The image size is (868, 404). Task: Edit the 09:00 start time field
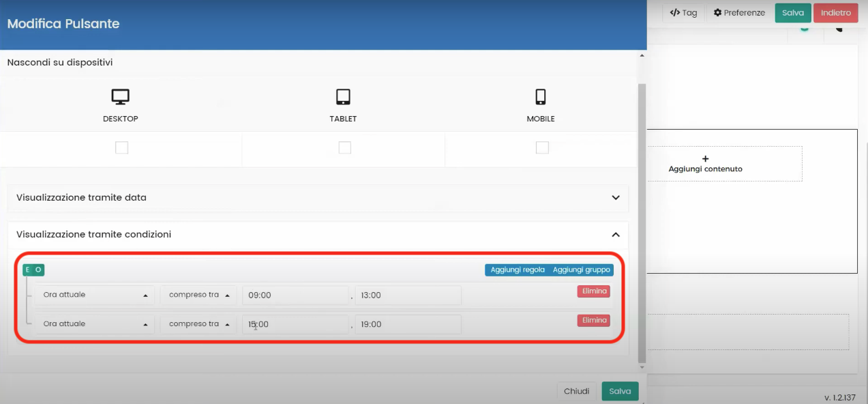295,295
